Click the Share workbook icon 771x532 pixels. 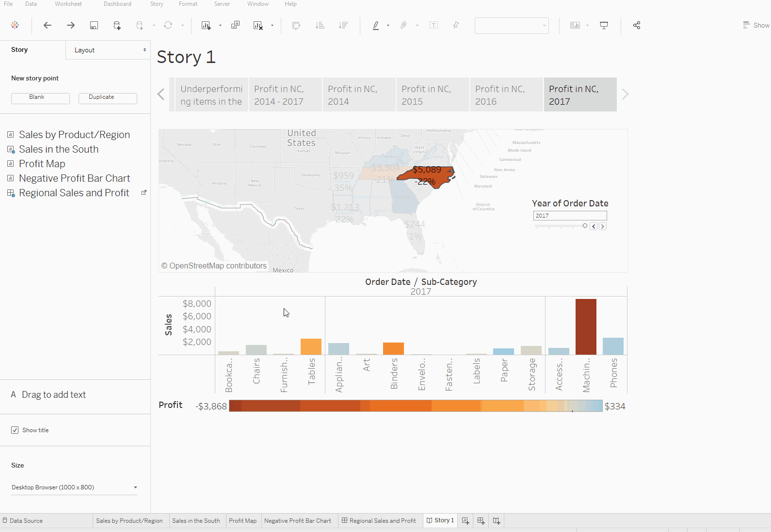(637, 25)
